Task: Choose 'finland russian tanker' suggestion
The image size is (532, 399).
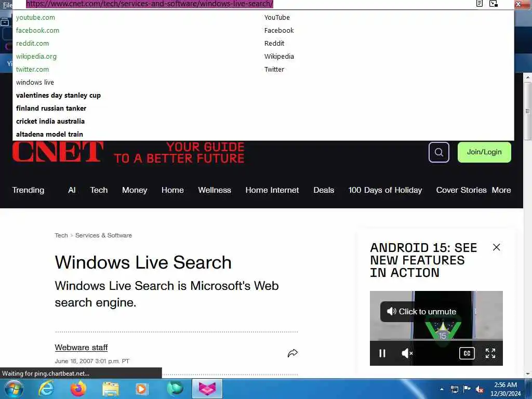Action: [263, 108]
